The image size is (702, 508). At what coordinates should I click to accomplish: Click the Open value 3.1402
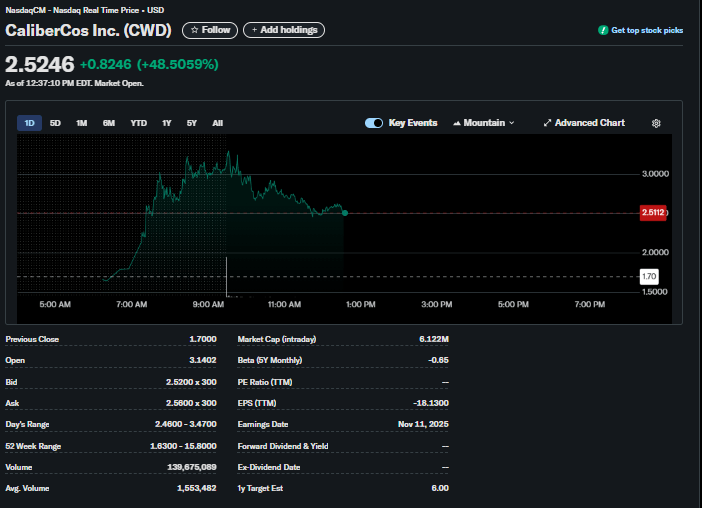tap(203, 360)
